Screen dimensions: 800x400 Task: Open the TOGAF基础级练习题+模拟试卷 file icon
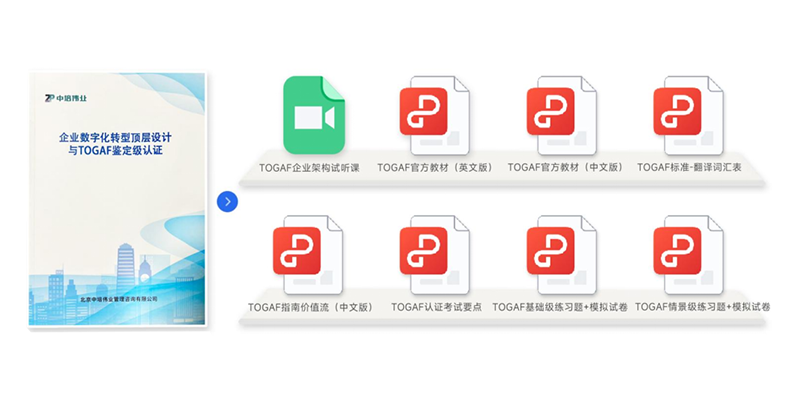click(561, 255)
